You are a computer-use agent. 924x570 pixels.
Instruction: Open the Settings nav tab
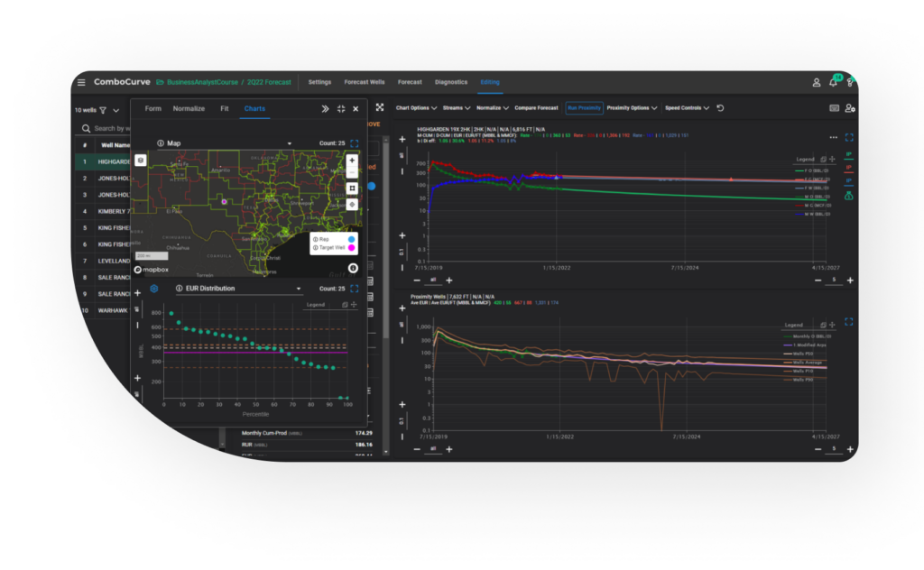[319, 82]
